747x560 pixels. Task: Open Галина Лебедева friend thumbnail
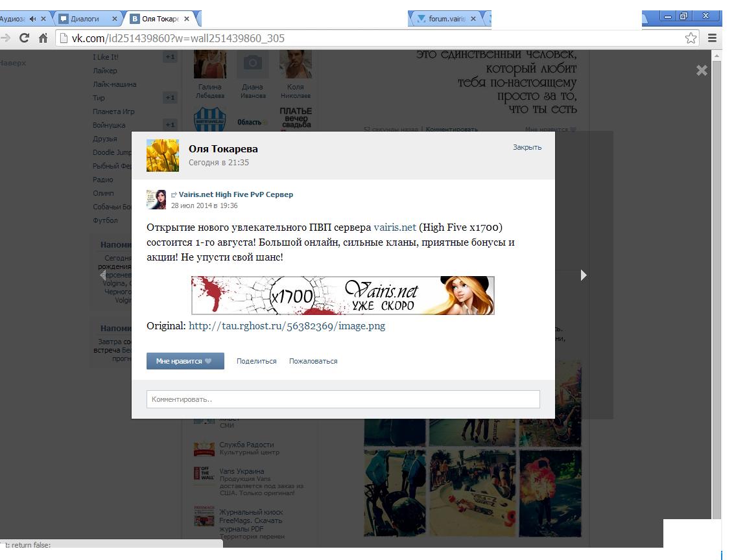click(210, 64)
